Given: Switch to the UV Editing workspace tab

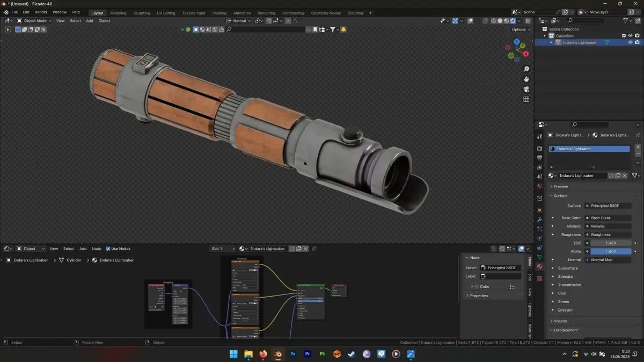Looking at the screenshot, I should (166, 13).
